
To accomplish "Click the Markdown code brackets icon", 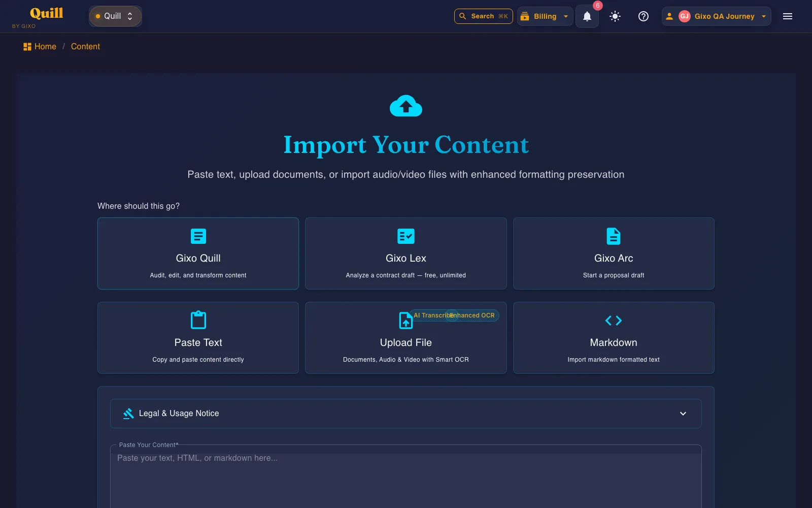I will (614, 321).
